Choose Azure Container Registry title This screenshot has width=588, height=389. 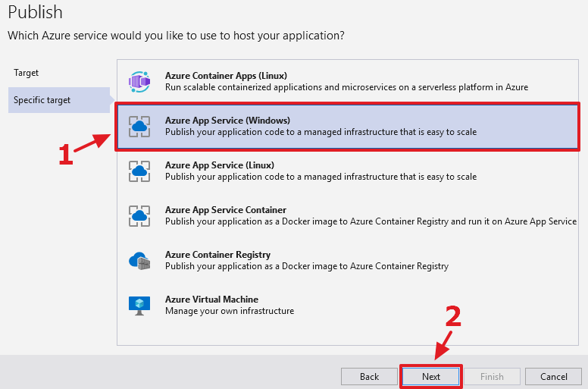click(x=217, y=255)
